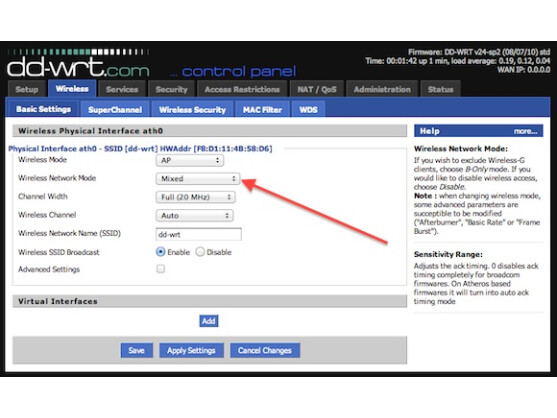
Task: Select the Basic Settings sub-tab
Action: point(43,109)
